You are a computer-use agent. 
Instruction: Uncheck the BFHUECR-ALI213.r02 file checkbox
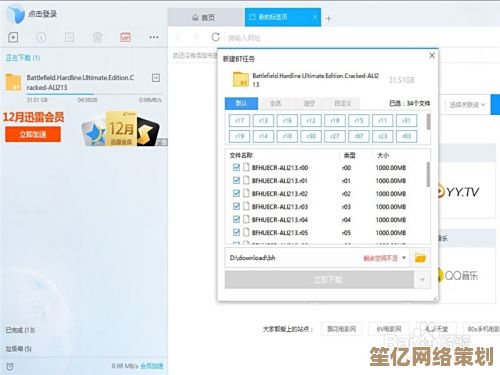coord(236,193)
